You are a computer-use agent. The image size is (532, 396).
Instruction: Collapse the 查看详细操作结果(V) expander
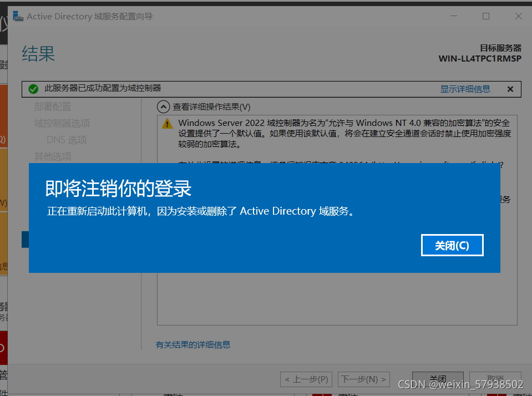[x=163, y=107]
